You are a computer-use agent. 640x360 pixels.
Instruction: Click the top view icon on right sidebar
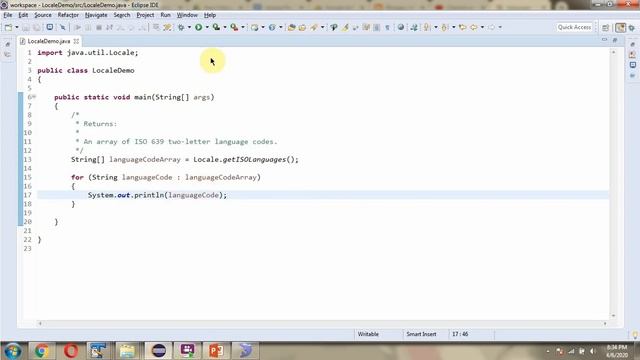(x=632, y=44)
